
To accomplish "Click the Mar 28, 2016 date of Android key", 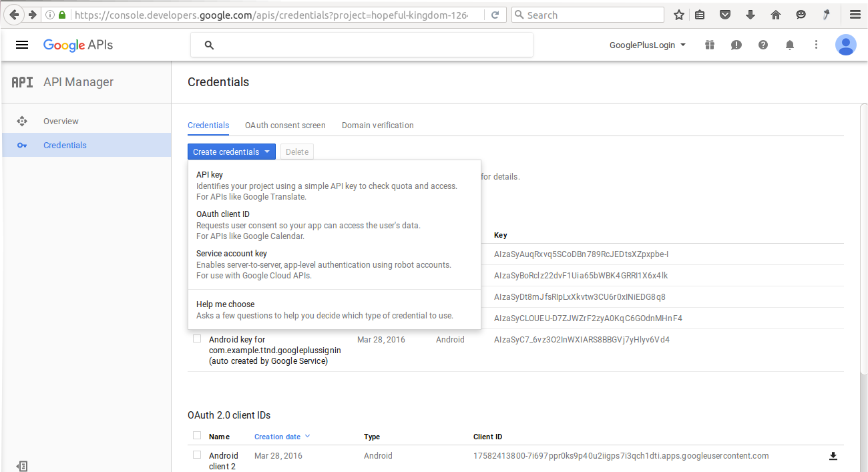I will [x=381, y=340].
